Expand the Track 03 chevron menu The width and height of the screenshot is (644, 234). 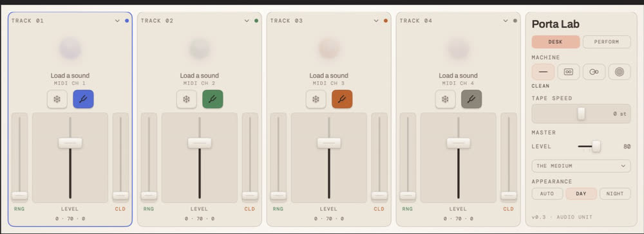pos(376,21)
